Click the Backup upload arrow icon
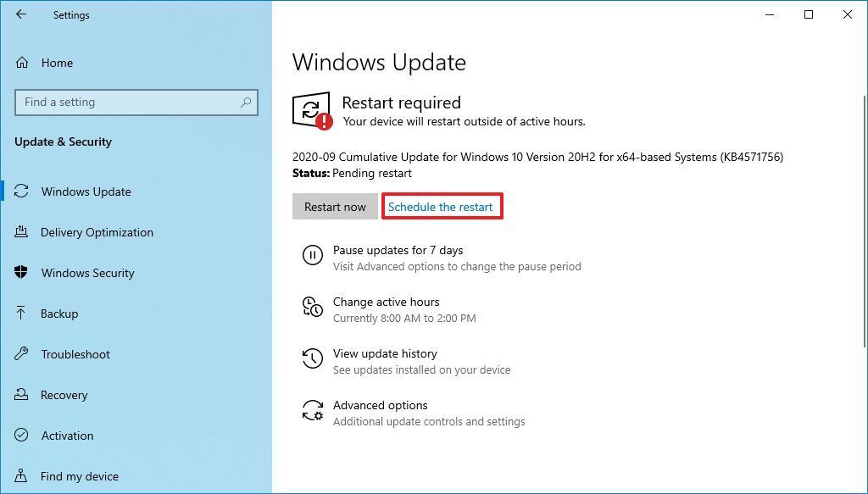 [x=21, y=314]
